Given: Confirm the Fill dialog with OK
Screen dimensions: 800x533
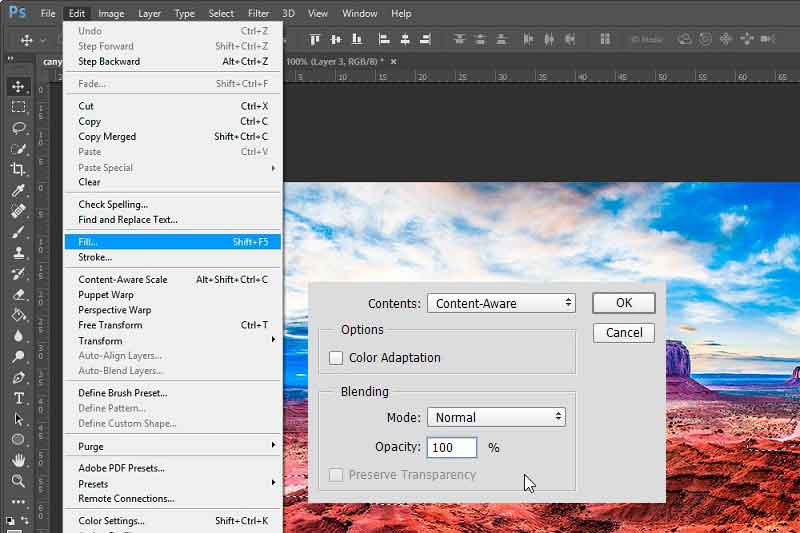Looking at the screenshot, I should click(x=623, y=303).
